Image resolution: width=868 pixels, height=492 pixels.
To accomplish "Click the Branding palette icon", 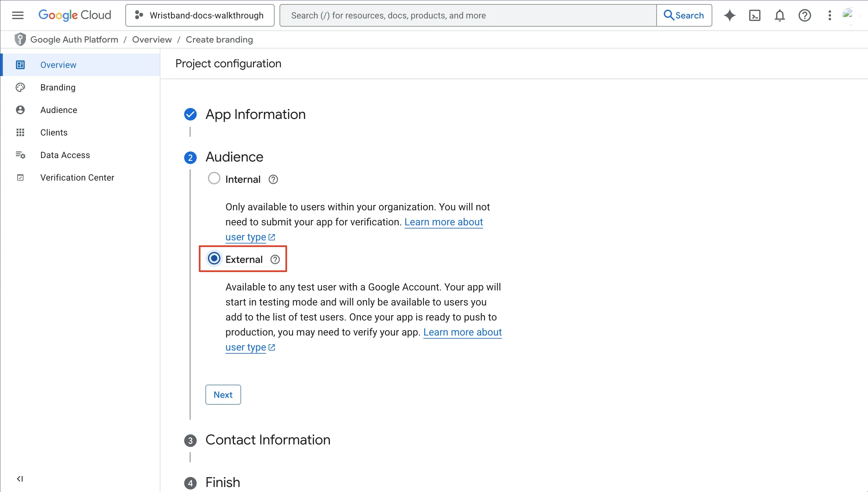I will [20, 87].
